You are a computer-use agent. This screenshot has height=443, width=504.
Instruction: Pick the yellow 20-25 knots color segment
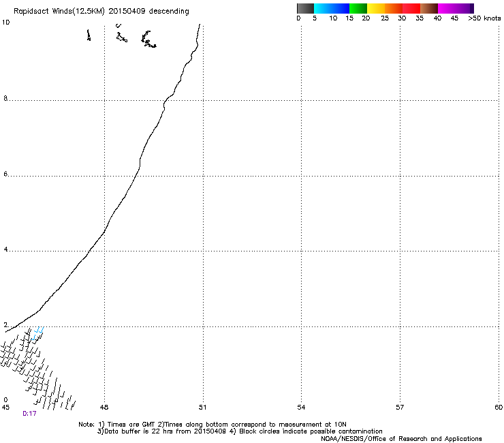376,8
